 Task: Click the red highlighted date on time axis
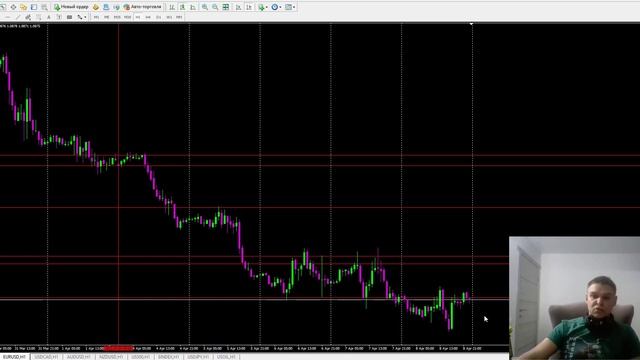pyautogui.click(x=118, y=348)
